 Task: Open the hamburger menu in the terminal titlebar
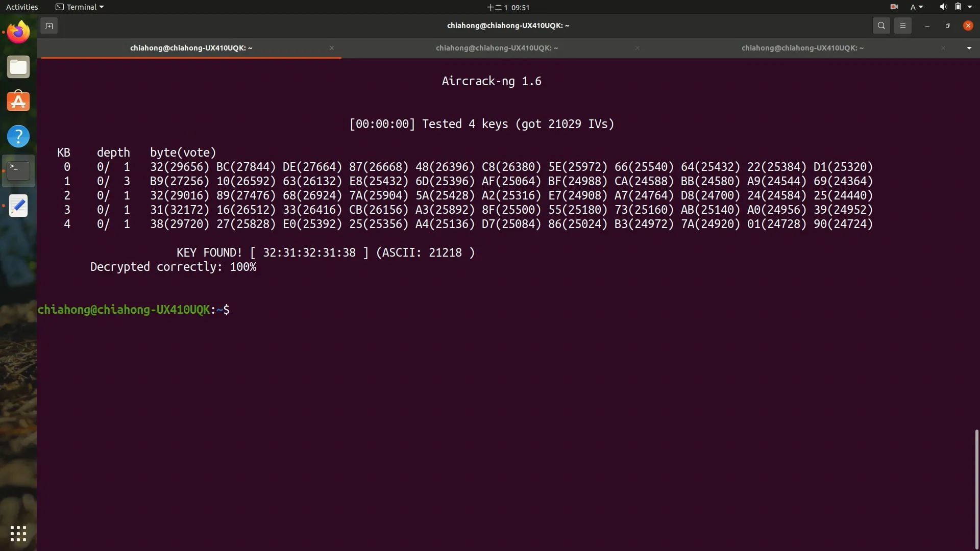pyautogui.click(x=903, y=26)
